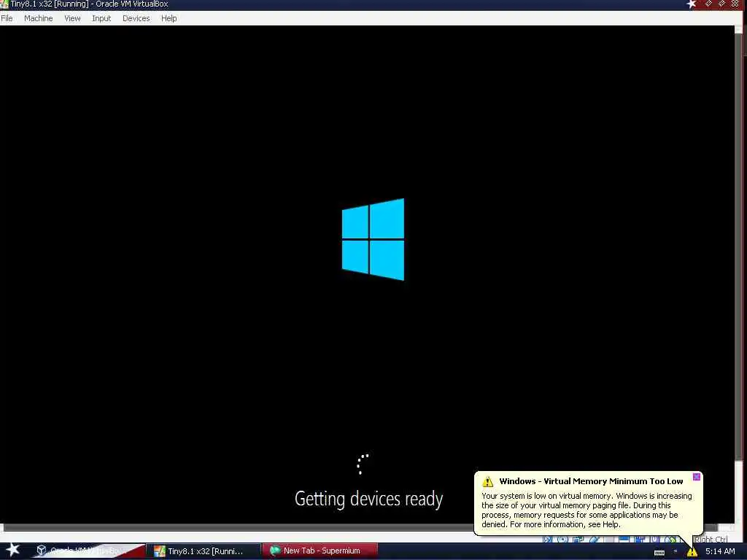The image size is (747, 560).
Task: Open the View menu
Action: coord(72,18)
